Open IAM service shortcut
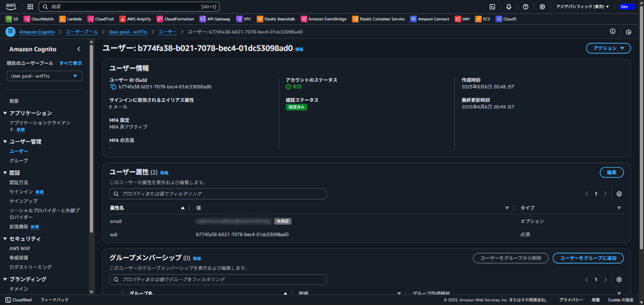The height and width of the screenshot is (305, 644). point(462,19)
